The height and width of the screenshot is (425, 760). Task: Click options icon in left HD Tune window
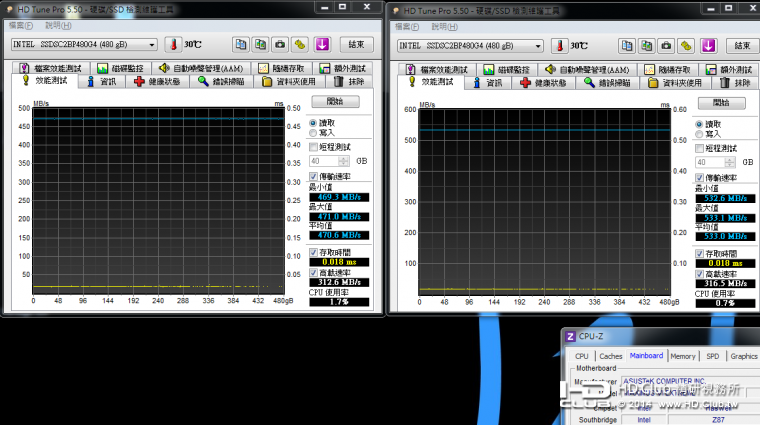click(300, 45)
